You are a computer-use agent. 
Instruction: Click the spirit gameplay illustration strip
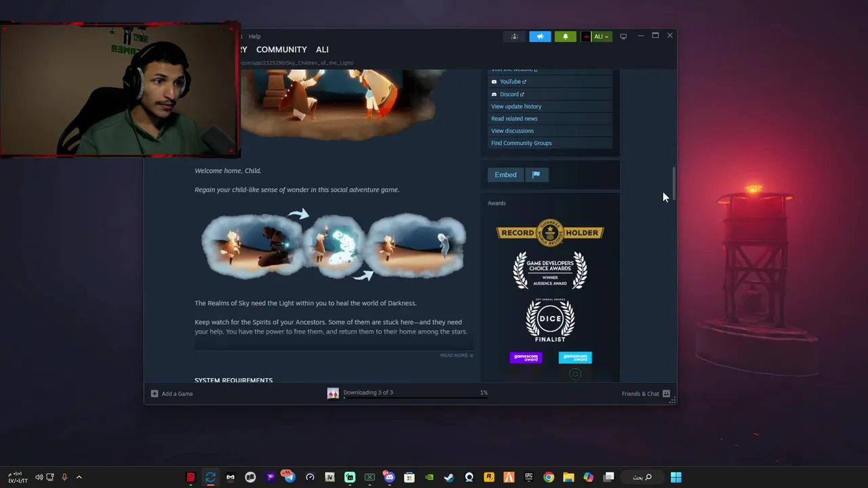pos(333,246)
